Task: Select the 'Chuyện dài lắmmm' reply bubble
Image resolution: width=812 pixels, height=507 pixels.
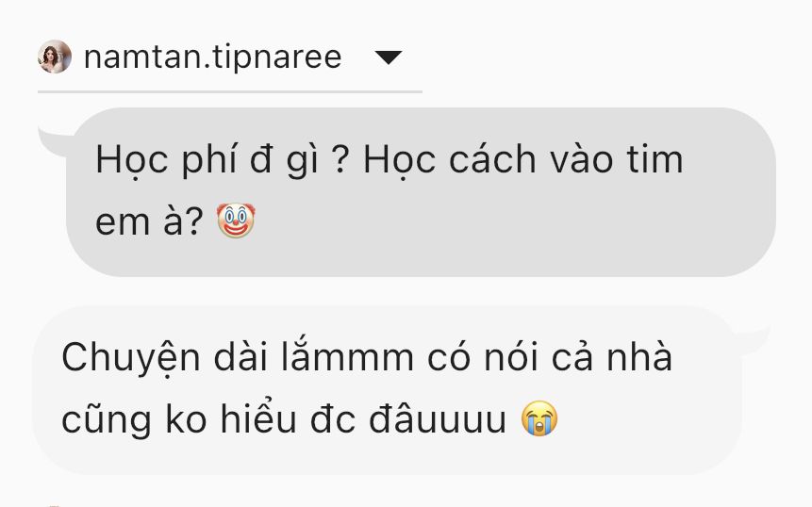Action: coord(387,389)
